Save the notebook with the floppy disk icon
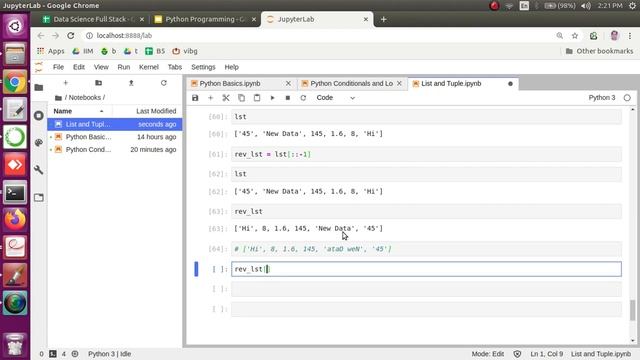Viewport: 640px width, 360px height. point(195,98)
